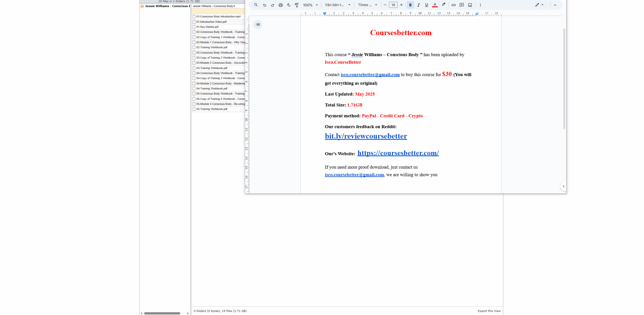The image size is (644, 315).
Task: Click the font size 14 field
Action: click(x=393, y=5)
